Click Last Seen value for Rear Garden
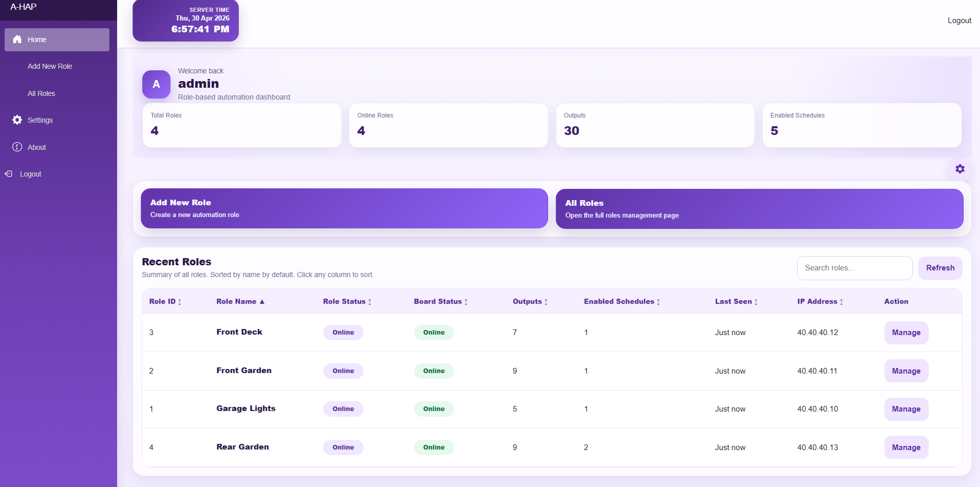 pyautogui.click(x=730, y=447)
